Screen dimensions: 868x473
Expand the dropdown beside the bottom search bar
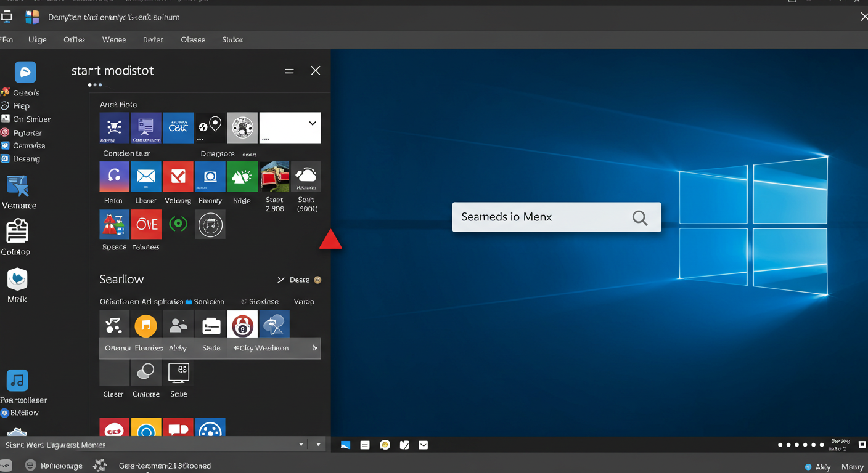pyautogui.click(x=301, y=444)
